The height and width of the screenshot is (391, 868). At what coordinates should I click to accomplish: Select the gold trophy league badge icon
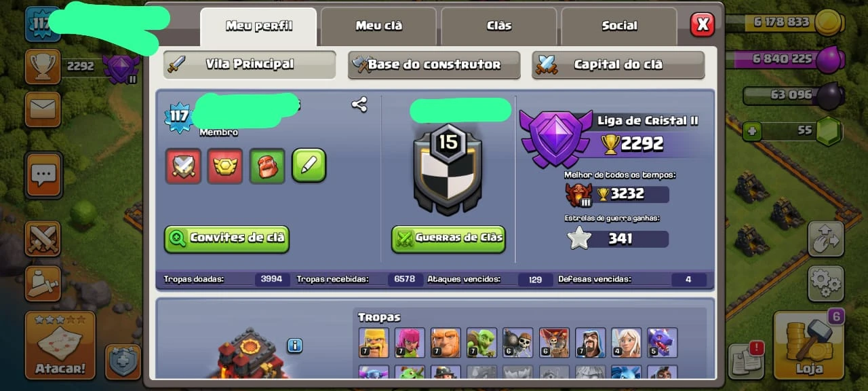coord(225,166)
